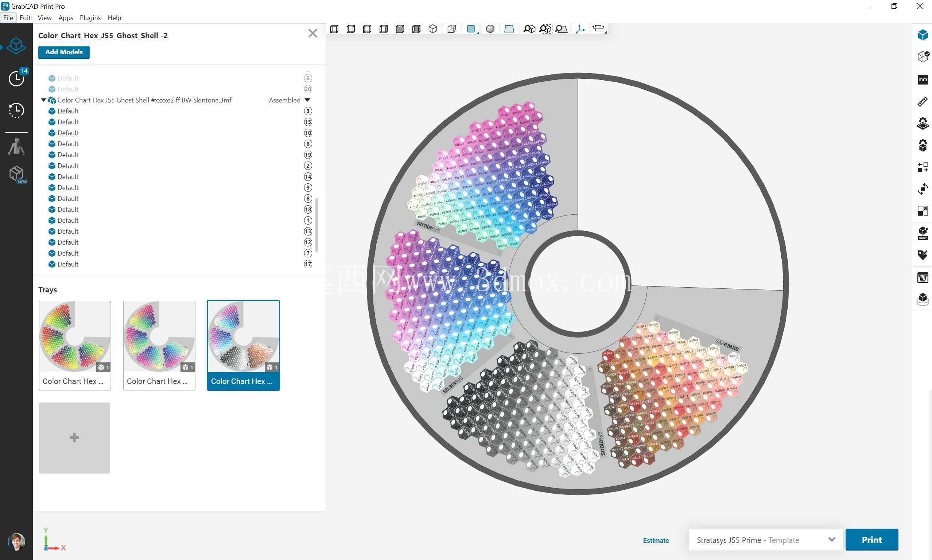Collapse the Color Chart Hex J55 Ghost Shell tree node
This screenshot has width=932, height=560.
[43, 100]
